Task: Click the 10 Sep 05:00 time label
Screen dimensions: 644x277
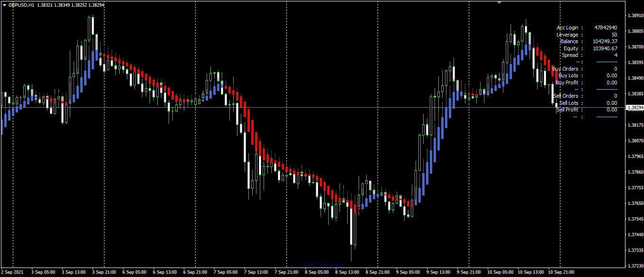Action: coord(500,273)
